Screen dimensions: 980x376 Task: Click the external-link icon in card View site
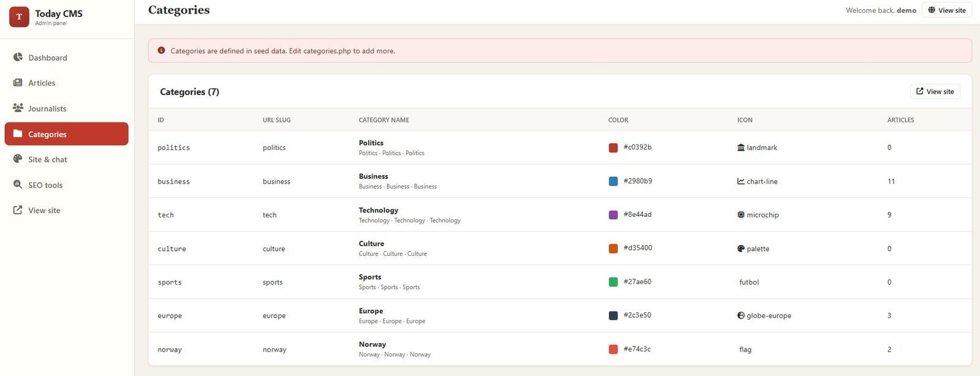pos(920,91)
